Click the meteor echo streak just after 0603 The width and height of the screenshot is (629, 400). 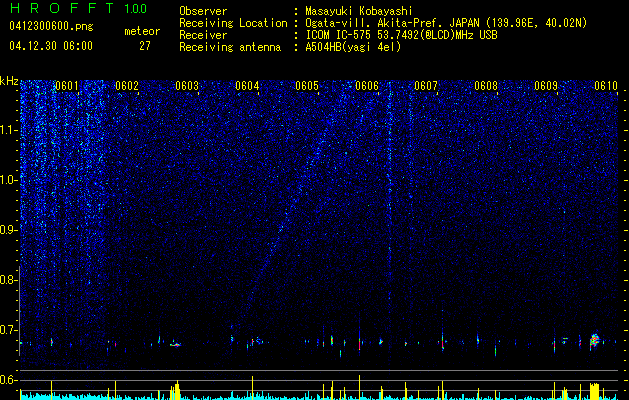(x=176, y=345)
